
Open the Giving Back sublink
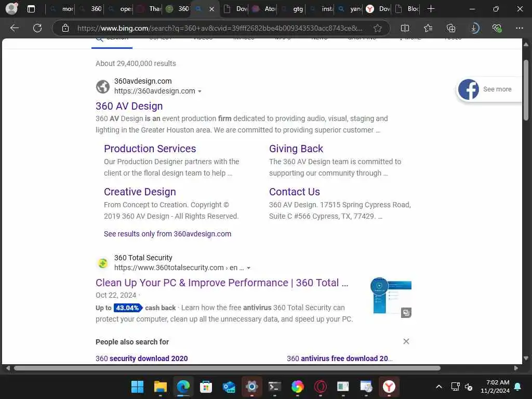click(x=296, y=149)
